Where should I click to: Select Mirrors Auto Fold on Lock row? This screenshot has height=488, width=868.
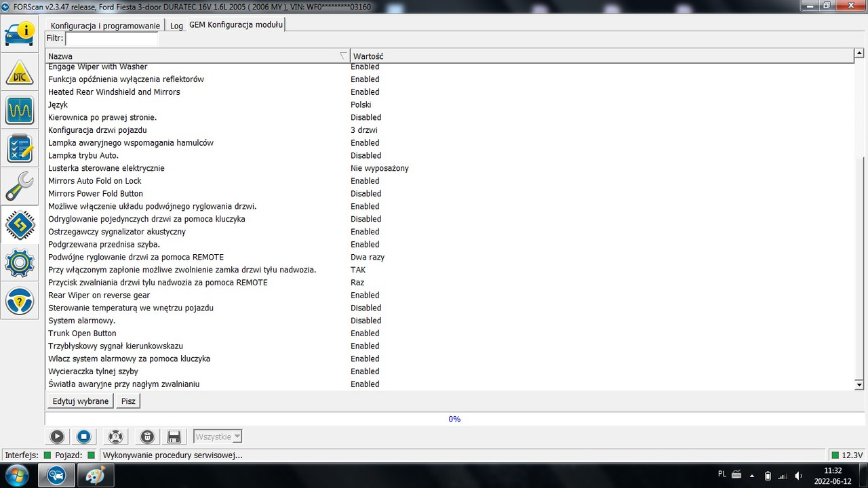[x=450, y=181]
